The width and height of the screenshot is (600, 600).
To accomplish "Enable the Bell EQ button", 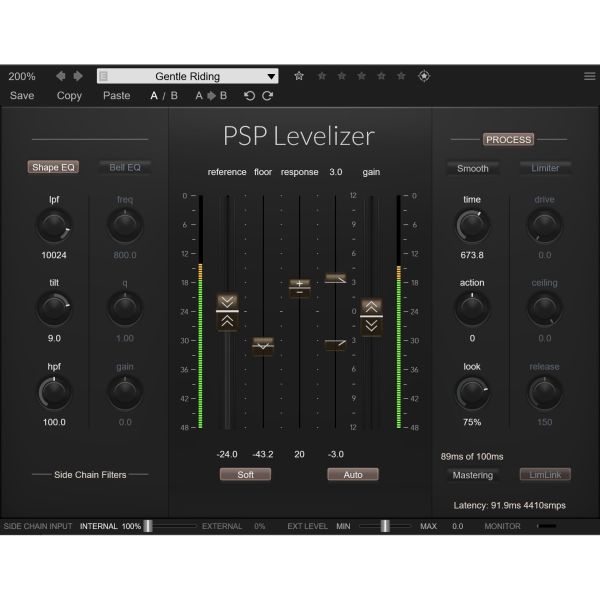I will (125, 167).
